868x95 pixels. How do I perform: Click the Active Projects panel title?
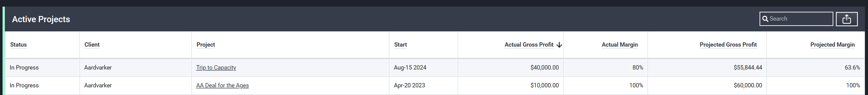[x=41, y=19]
